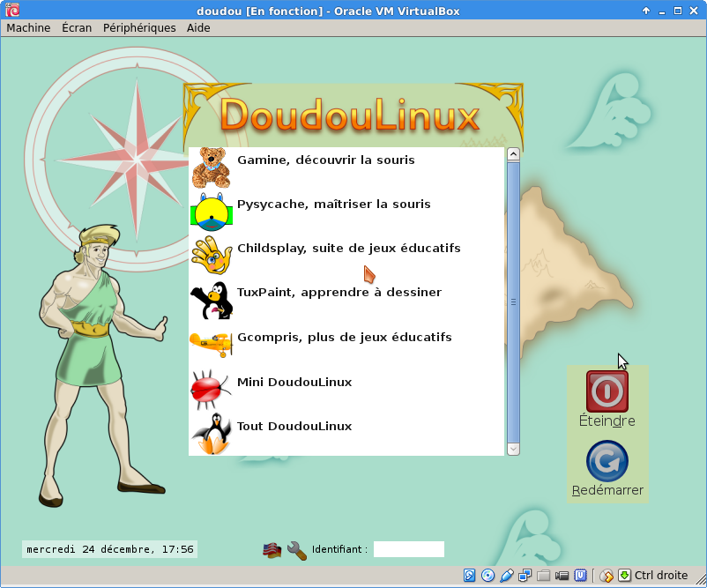Click the green arrow keyboard capture icon
This screenshot has height=588, width=707.
(624, 576)
